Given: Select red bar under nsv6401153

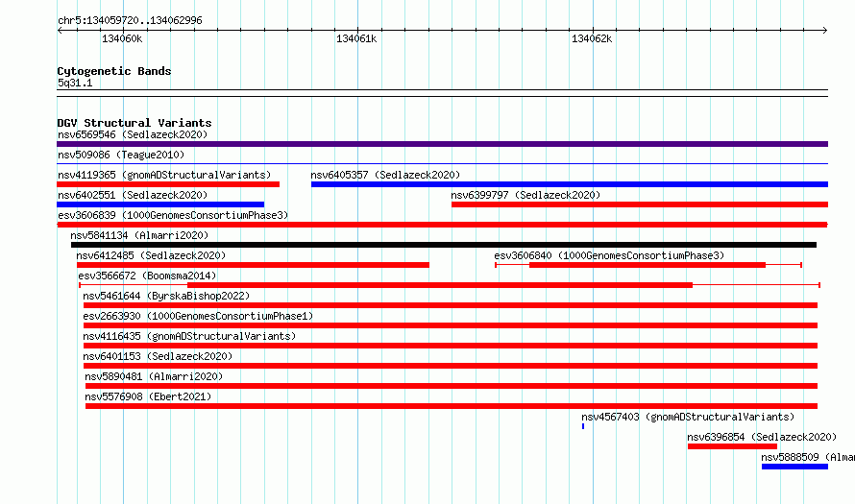Looking at the screenshot, I should [x=451, y=366].
